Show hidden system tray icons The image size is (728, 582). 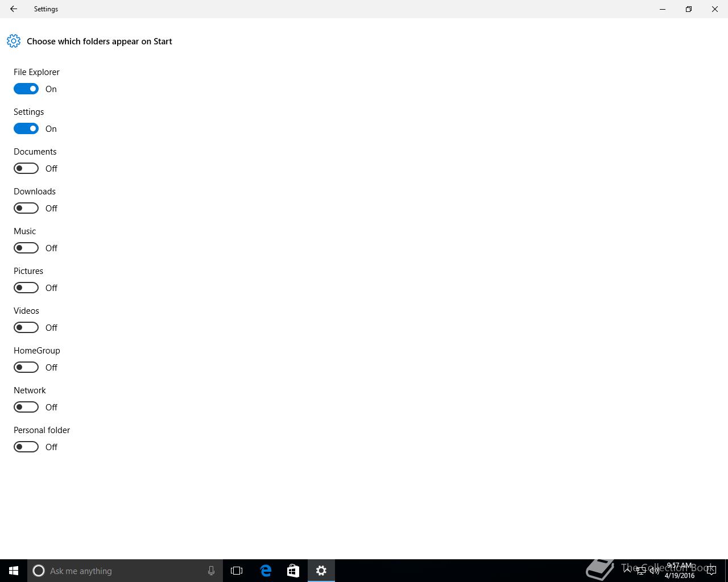627,570
